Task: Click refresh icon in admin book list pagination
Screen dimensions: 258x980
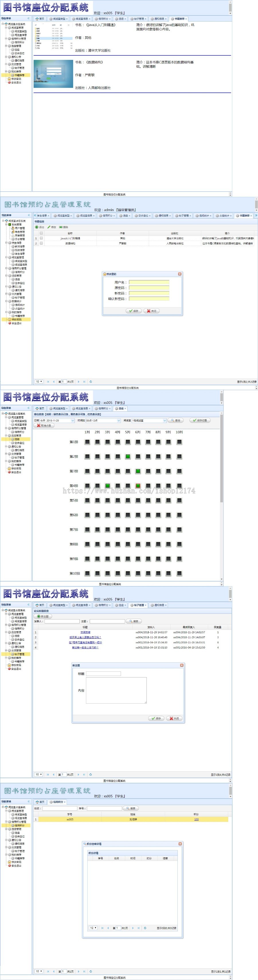Action: [x=90, y=381]
